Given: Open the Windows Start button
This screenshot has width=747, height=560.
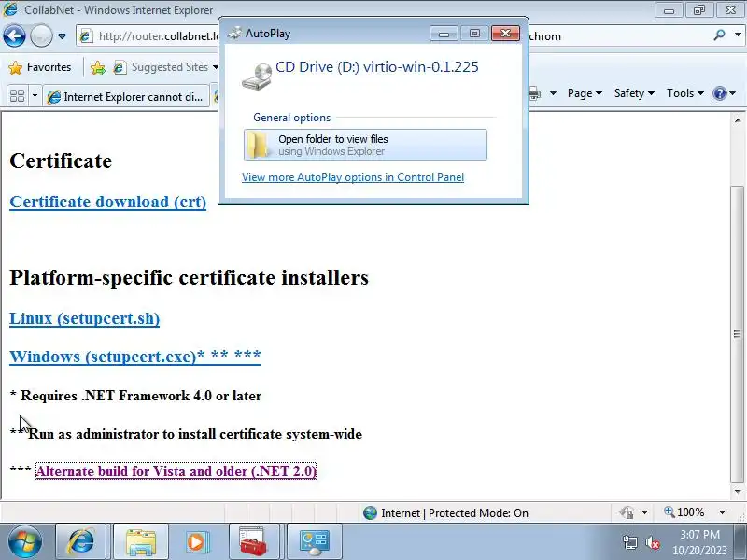Looking at the screenshot, I should click(x=24, y=541).
